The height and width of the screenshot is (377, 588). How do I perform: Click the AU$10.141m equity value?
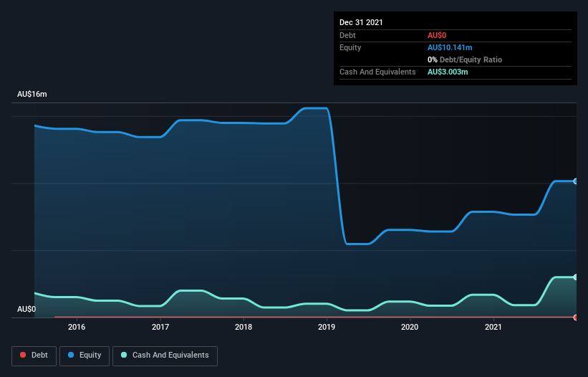pos(450,47)
